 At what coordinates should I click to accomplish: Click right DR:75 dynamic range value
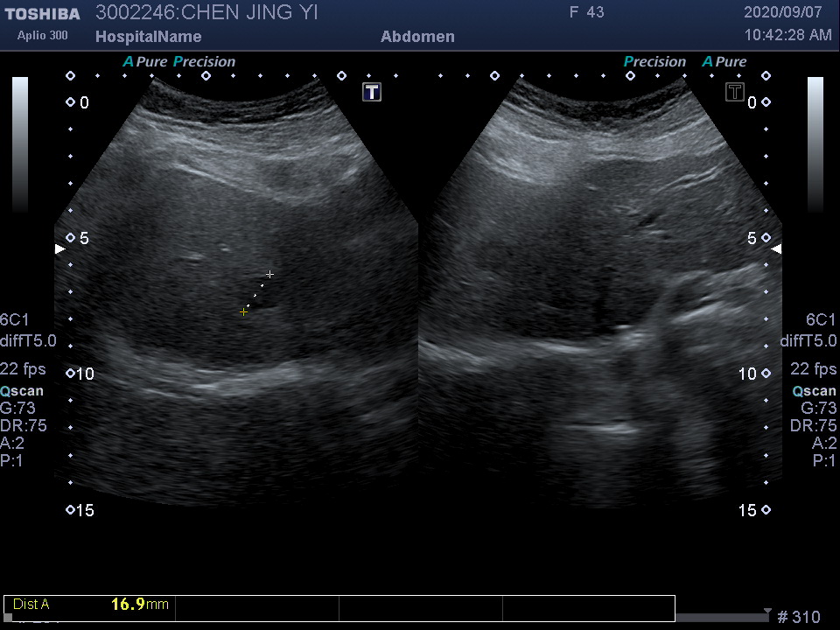pyautogui.click(x=813, y=425)
